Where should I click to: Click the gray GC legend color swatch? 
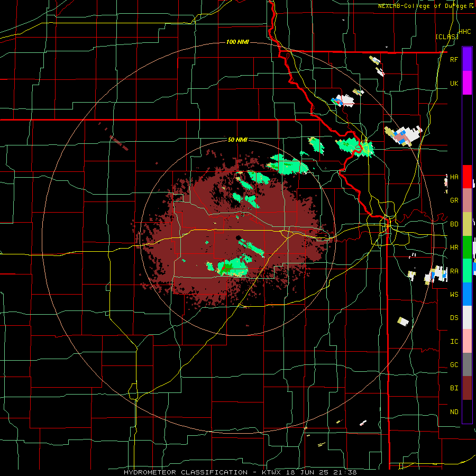467,364
